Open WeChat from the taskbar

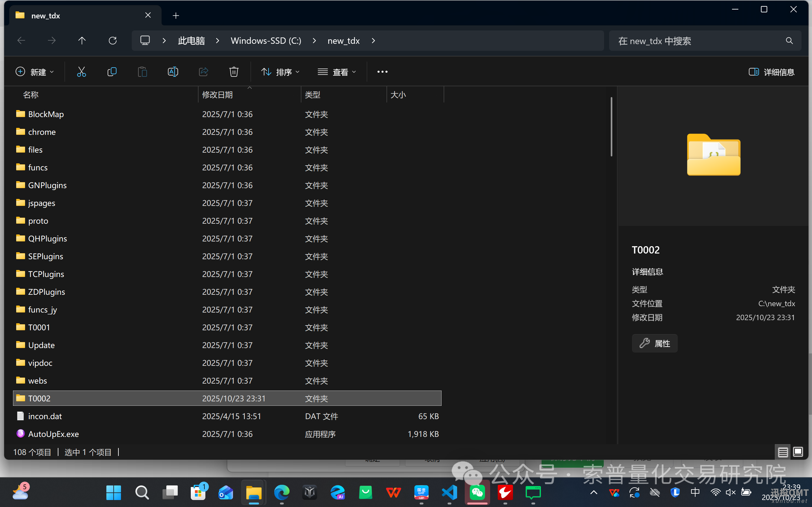tap(477, 492)
